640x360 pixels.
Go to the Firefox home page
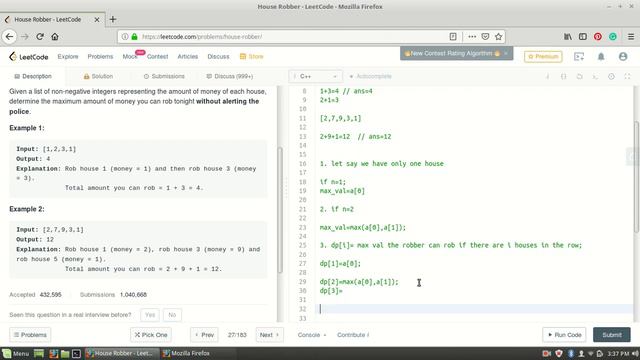click(55, 37)
